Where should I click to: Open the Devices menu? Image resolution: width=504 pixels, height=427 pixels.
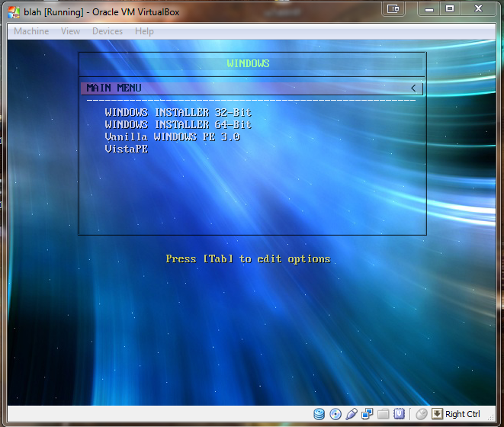tap(108, 31)
